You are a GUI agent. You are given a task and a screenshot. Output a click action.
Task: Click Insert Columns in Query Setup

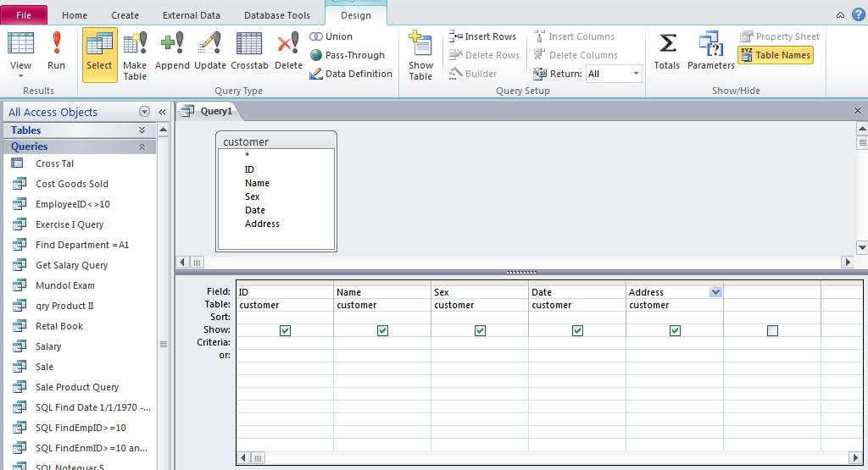coord(574,36)
